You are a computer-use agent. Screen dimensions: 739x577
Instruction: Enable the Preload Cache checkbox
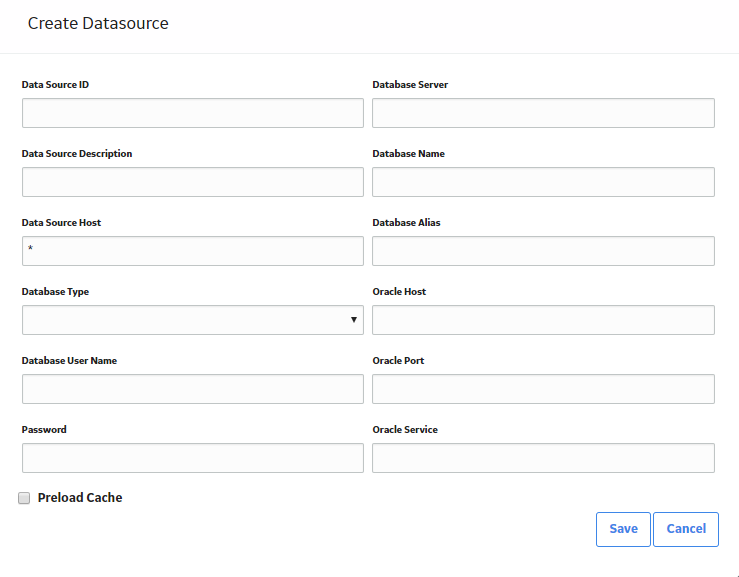[24, 498]
